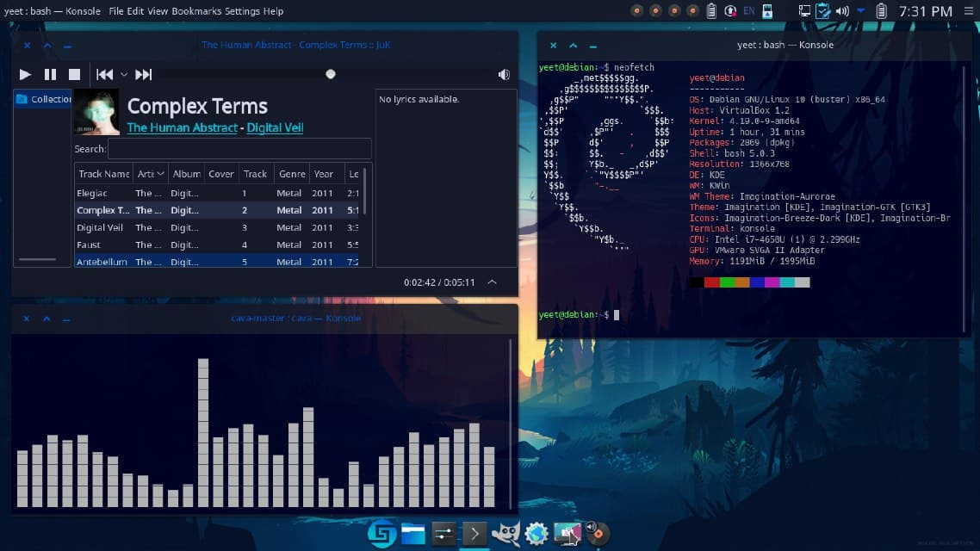Switch the EN keyboard layout indicator
The image size is (980, 551).
[748, 11]
